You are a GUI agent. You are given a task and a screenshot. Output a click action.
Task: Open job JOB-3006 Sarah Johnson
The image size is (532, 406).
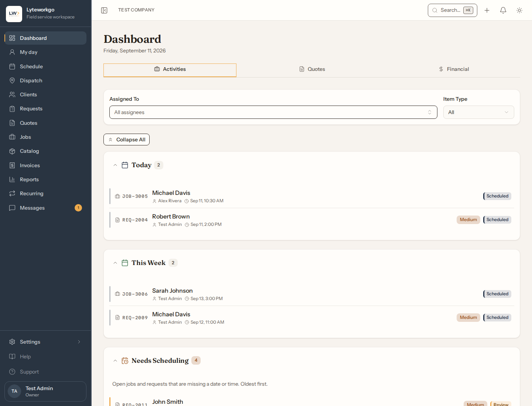pyautogui.click(x=312, y=294)
